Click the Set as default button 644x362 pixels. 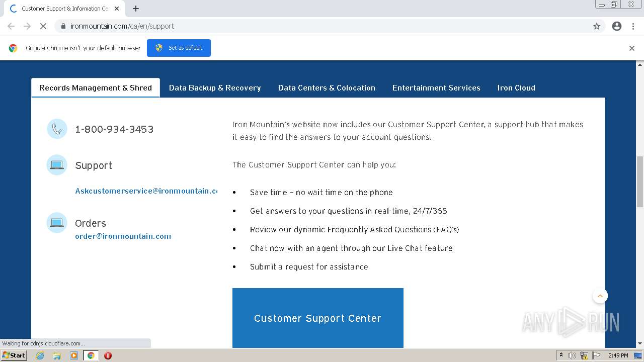pyautogui.click(x=179, y=48)
